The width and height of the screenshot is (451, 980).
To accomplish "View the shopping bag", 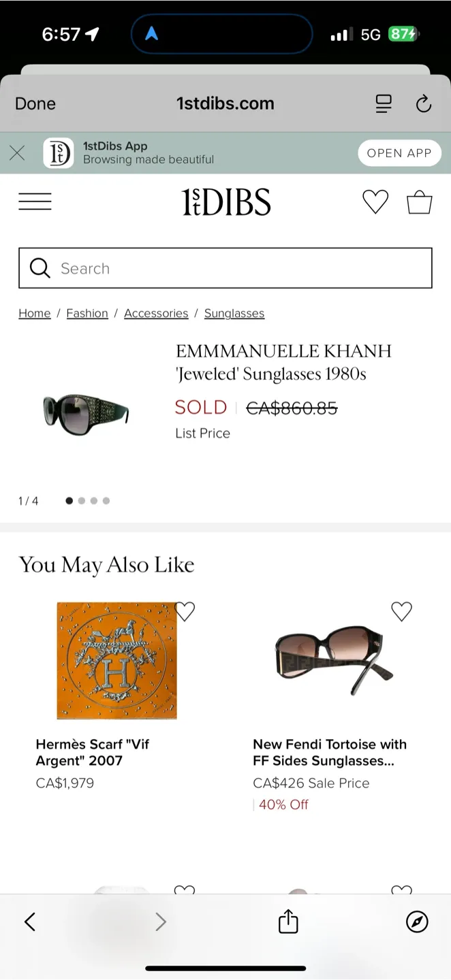I will [x=419, y=201].
